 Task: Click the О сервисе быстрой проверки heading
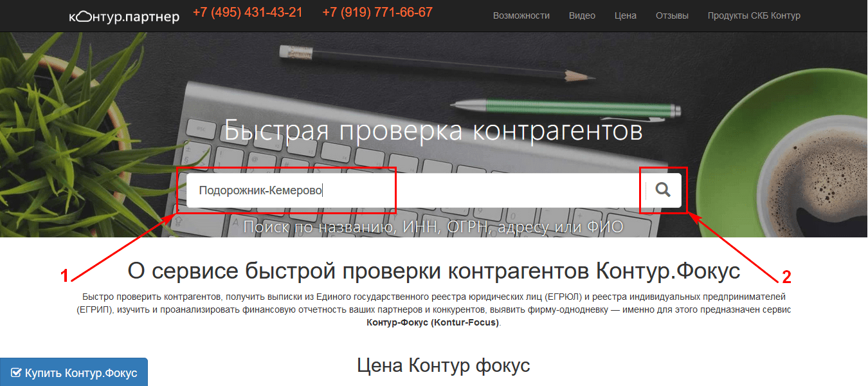(434, 271)
